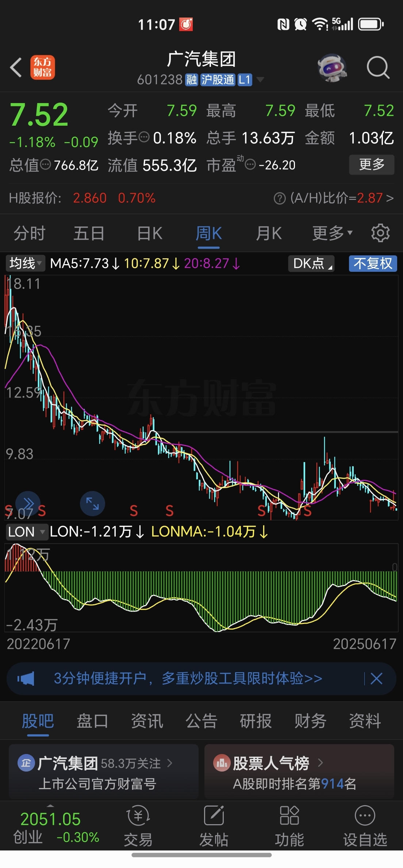This screenshot has width=403, height=868.
Task: Tap the 沪股通 badge
Action: point(218,80)
